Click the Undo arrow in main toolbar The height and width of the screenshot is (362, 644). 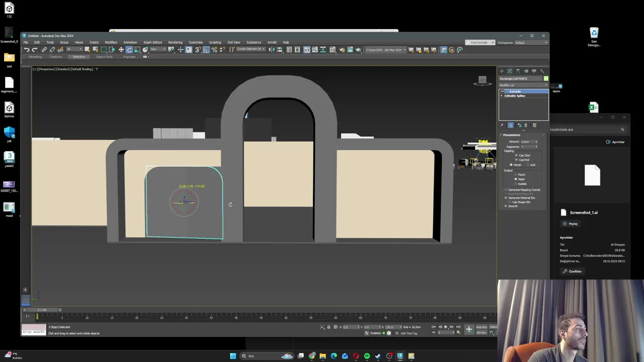(27, 49)
